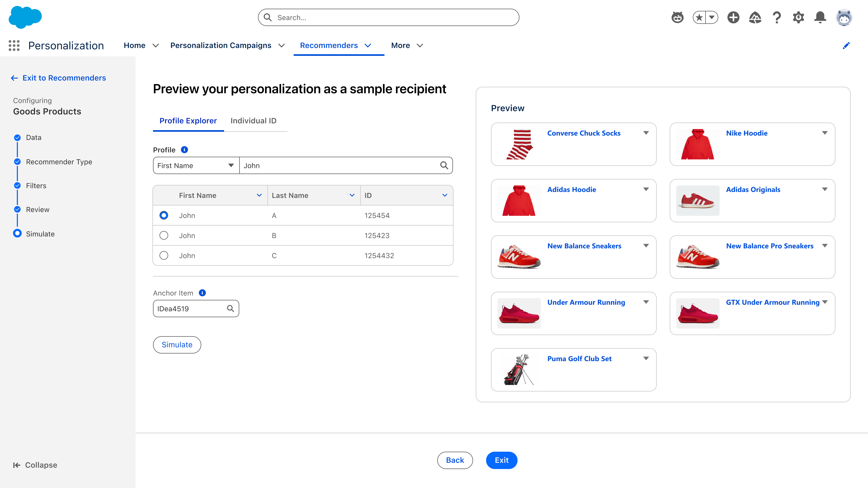Screen dimensions: 868x488
Task: Switch to the Individual ID tab
Action: 253,121
